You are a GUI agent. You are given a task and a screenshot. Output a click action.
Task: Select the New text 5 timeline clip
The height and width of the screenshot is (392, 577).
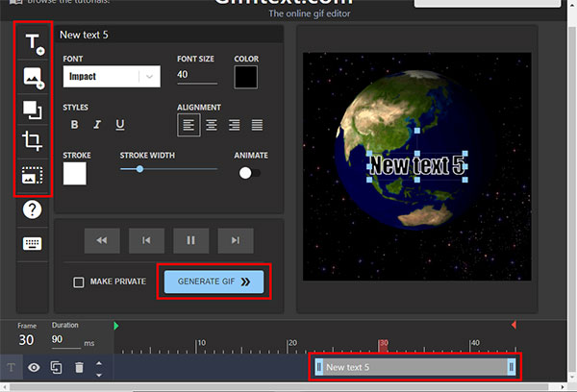point(414,367)
